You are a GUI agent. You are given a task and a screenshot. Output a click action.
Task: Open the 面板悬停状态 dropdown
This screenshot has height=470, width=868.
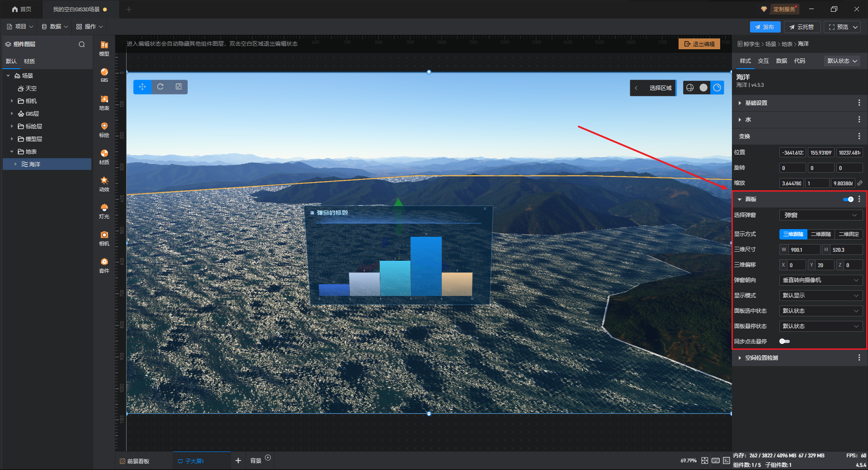821,326
